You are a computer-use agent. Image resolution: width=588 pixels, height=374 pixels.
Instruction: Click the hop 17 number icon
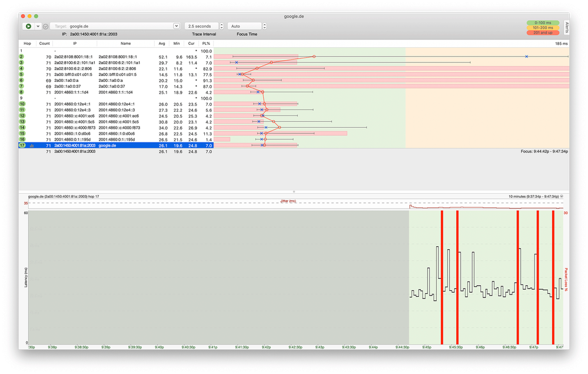[x=22, y=145]
